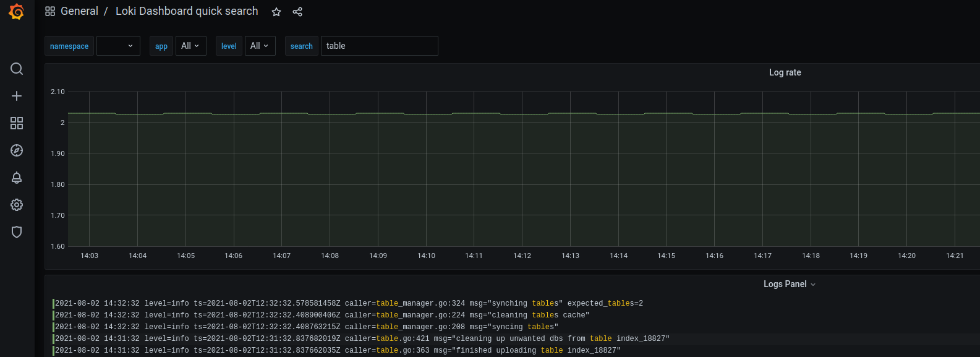Open the Configuration gear icon
Viewport: 980px width, 357px height.
click(17, 205)
